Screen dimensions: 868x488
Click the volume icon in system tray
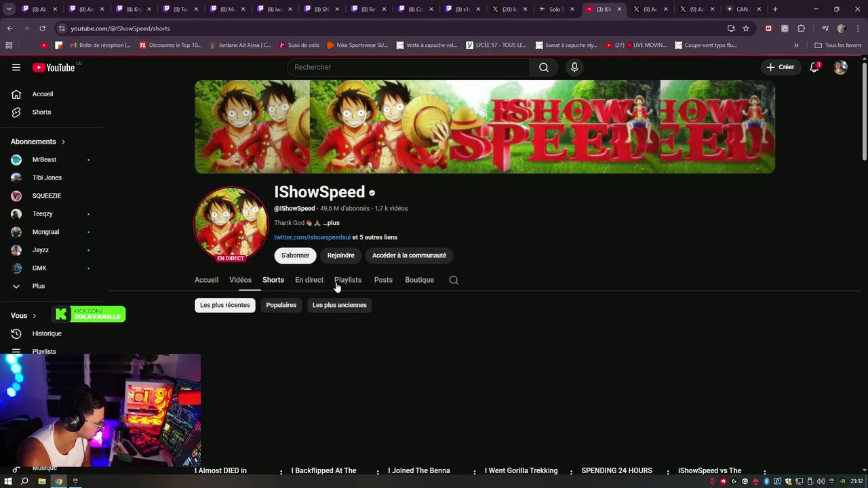click(821, 481)
